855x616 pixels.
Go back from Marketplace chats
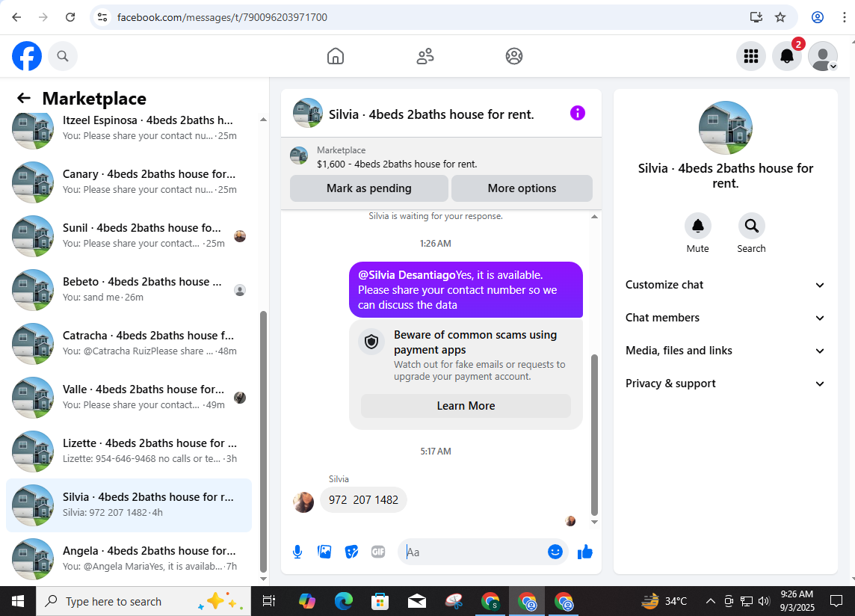coord(23,98)
